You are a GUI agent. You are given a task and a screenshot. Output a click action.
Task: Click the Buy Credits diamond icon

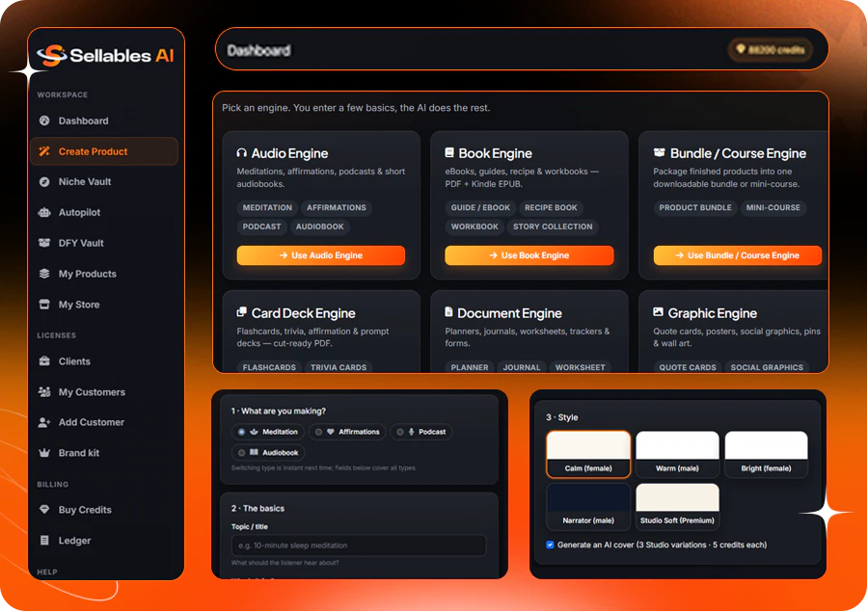44,510
